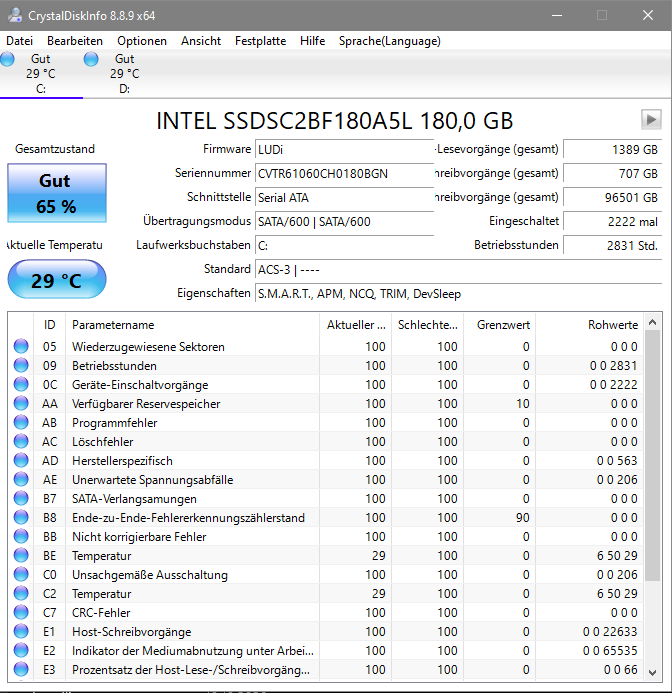
Task: Click the status orb for Wiederzugewiesene Sektoren
Action: tap(21, 346)
